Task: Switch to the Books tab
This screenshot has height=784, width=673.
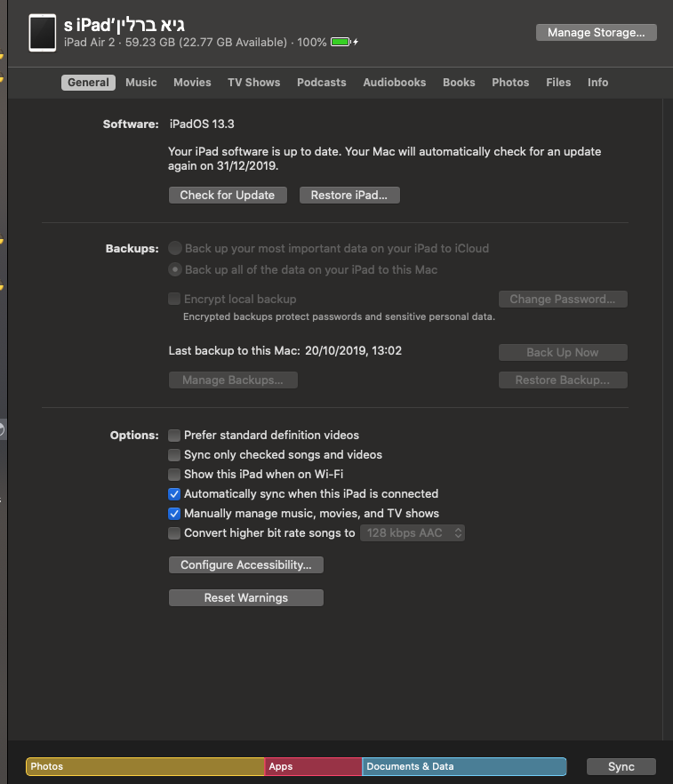Action: click(459, 83)
